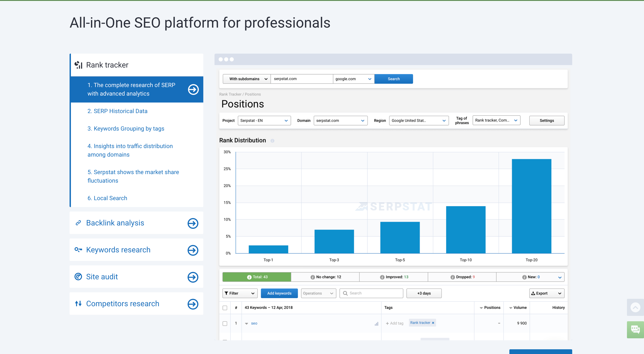The width and height of the screenshot is (644, 354).
Task: Toggle the select-all keywords checkbox
Action: click(x=225, y=308)
